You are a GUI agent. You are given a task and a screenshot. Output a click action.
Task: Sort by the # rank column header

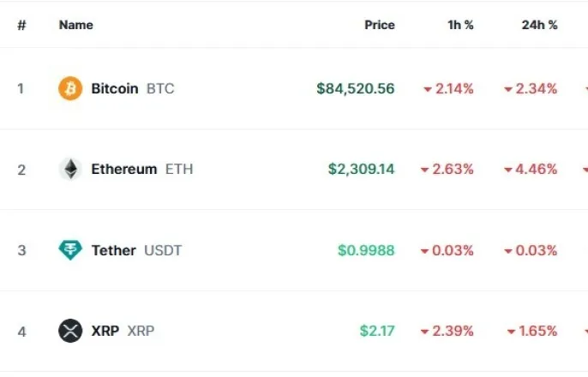(21, 25)
